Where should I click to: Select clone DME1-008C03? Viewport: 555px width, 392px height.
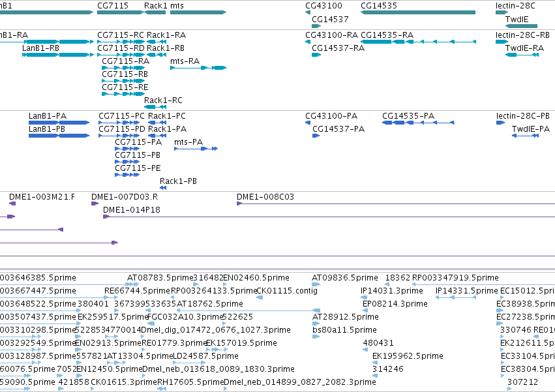(265, 197)
